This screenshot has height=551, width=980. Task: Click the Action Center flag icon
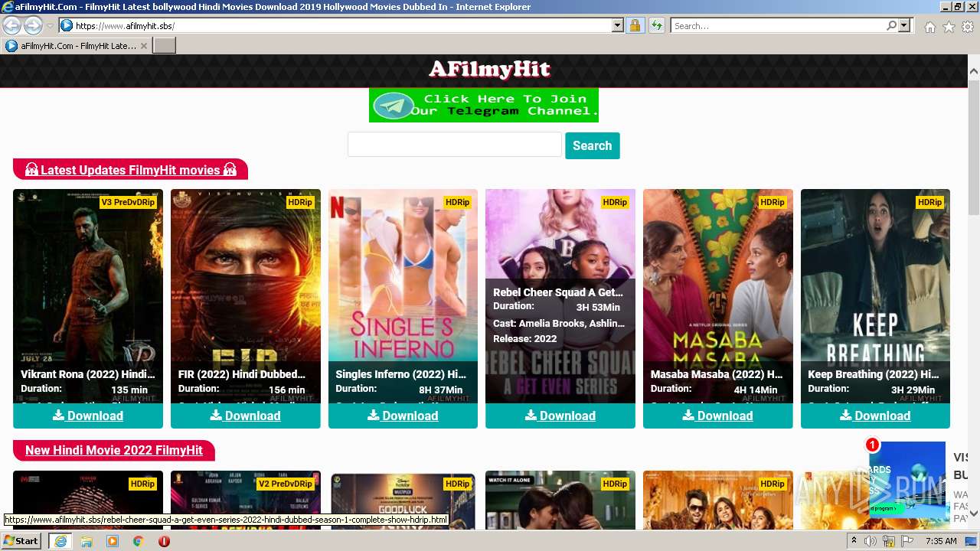point(907,541)
